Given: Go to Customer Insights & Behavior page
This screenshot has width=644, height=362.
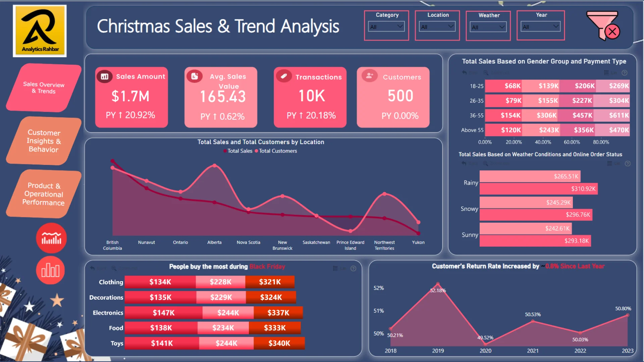Looking at the screenshot, I should click(44, 141).
